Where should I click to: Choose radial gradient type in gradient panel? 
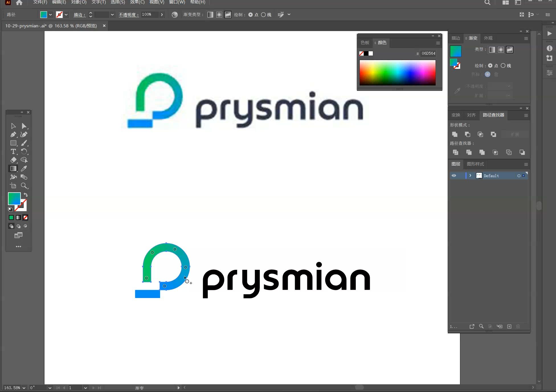[x=501, y=50]
